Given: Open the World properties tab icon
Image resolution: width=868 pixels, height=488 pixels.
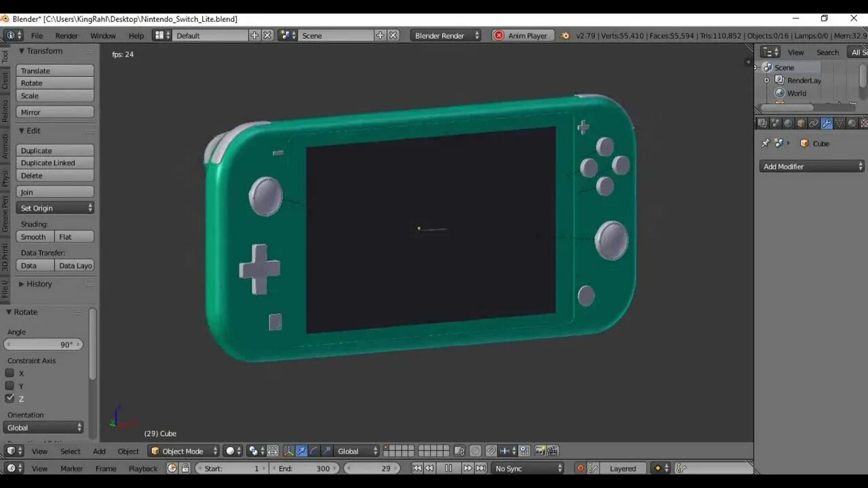Looking at the screenshot, I should click(788, 123).
